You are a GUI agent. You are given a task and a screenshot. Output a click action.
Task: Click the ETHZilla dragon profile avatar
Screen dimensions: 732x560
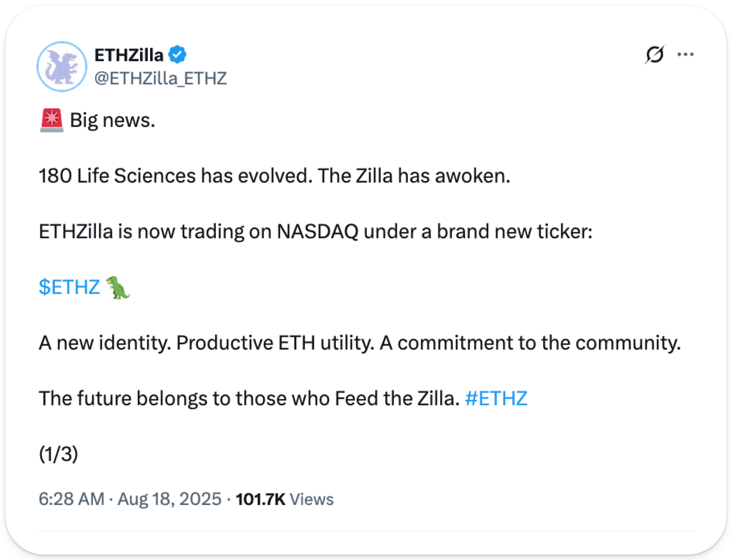62,67
